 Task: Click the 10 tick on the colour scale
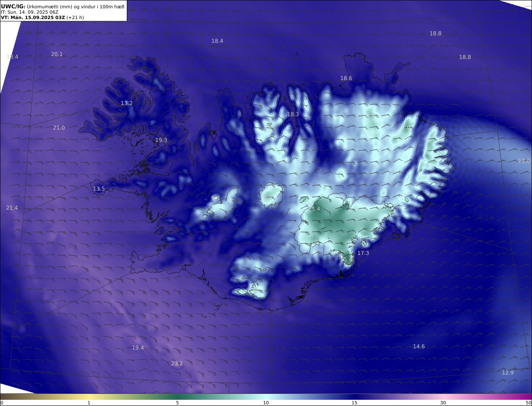click(x=266, y=403)
